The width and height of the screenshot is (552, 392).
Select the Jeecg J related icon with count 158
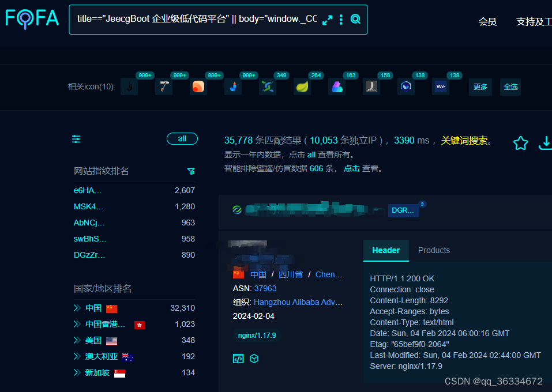tap(371, 86)
